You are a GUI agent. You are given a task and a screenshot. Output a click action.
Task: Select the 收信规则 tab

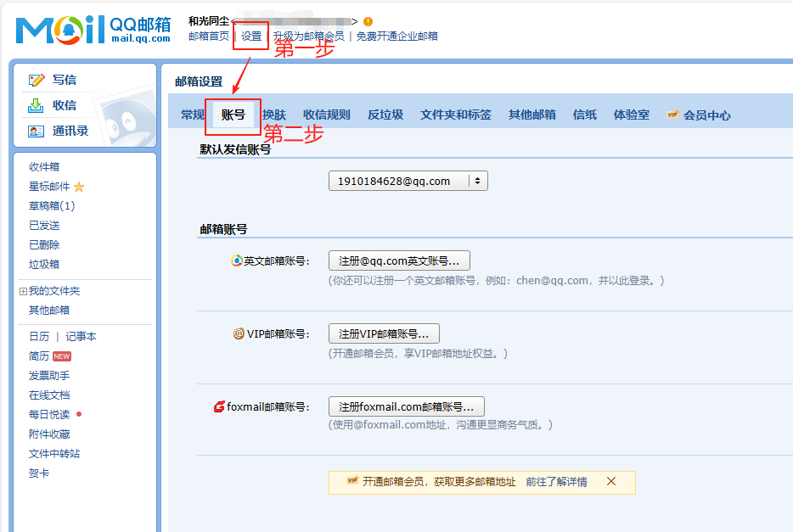[326, 115]
